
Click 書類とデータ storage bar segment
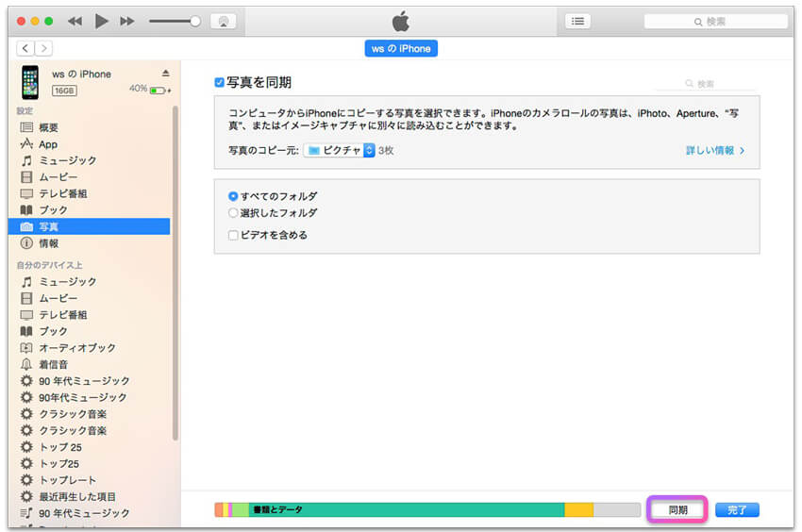(407, 509)
